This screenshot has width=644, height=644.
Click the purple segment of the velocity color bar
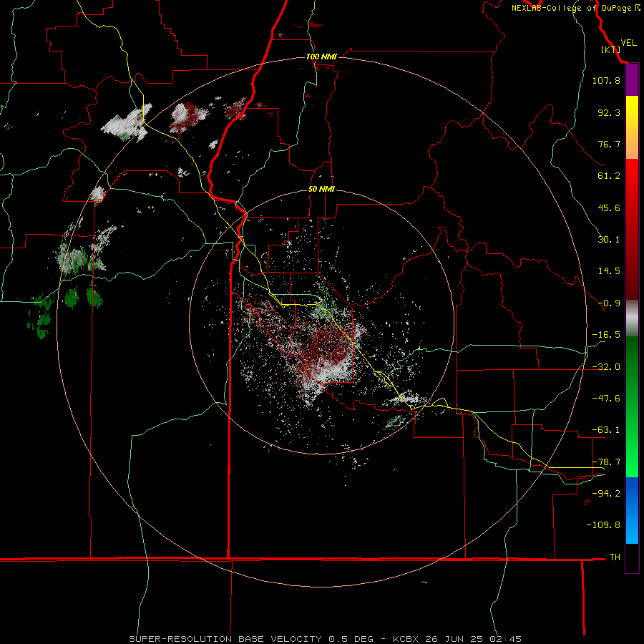[632, 80]
